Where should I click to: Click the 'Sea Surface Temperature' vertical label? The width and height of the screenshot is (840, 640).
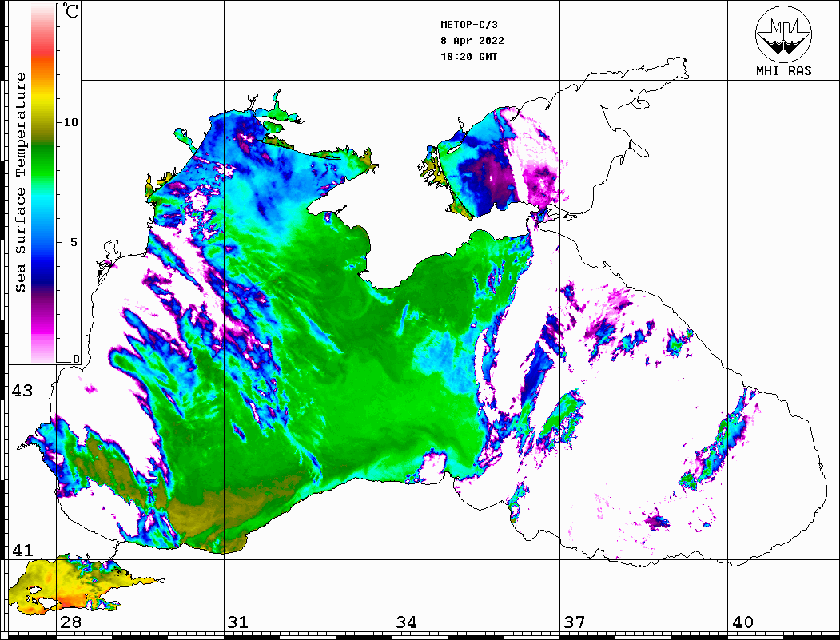(x=20, y=183)
